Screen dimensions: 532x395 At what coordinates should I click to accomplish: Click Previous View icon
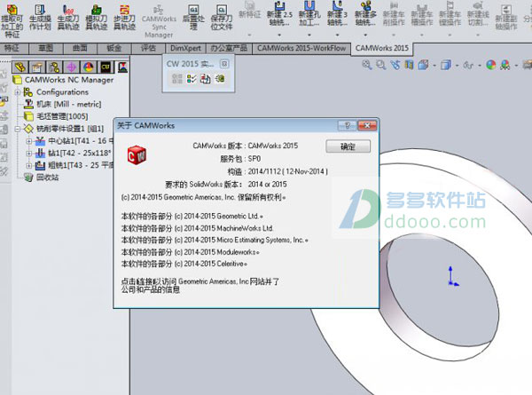pyautogui.click(x=395, y=65)
